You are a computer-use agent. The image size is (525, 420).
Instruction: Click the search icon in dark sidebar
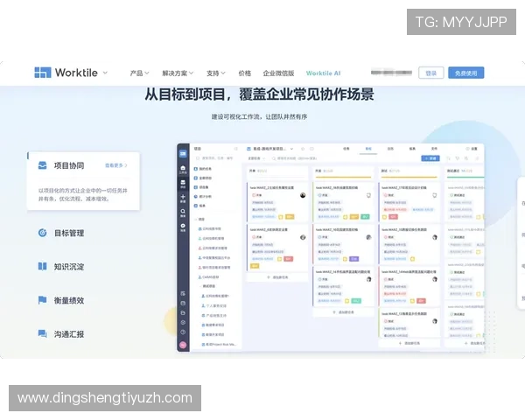tap(183, 213)
